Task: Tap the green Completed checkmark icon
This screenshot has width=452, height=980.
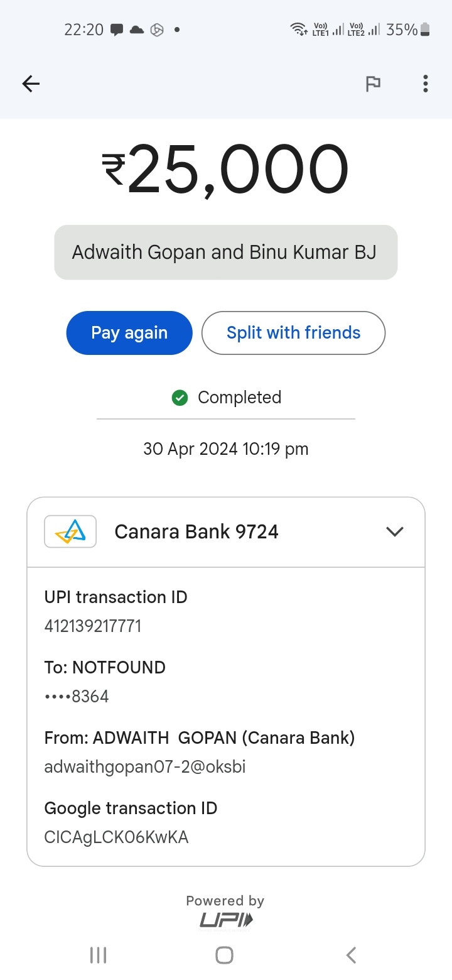Action: (x=180, y=398)
